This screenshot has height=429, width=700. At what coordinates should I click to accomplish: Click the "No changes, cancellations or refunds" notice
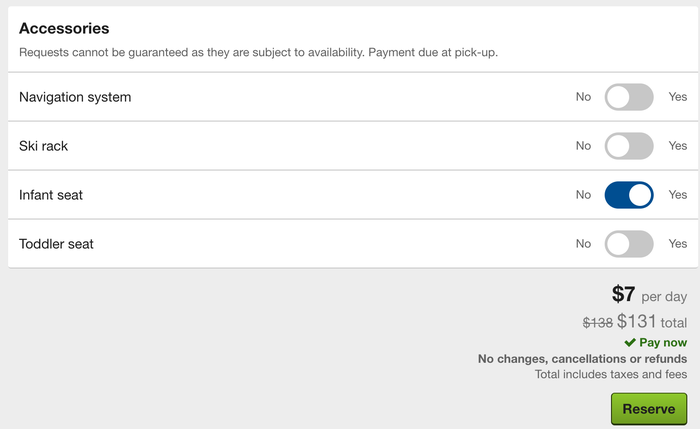(x=583, y=359)
